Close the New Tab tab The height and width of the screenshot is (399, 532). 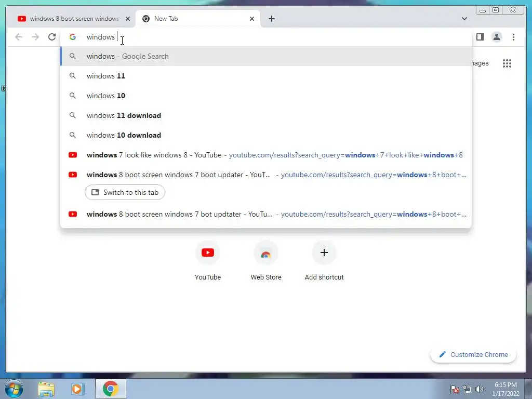252,19
